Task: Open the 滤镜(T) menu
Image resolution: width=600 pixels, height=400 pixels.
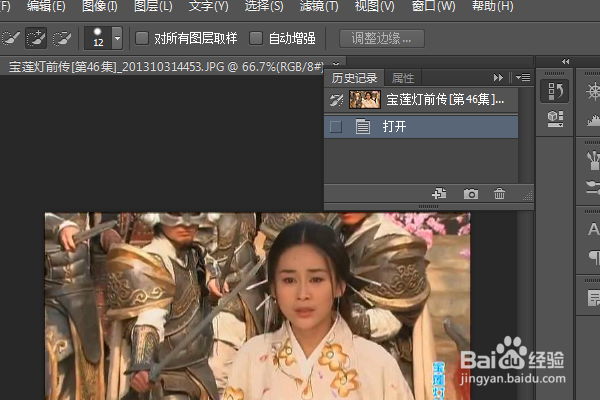Action: click(x=319, y=6)
